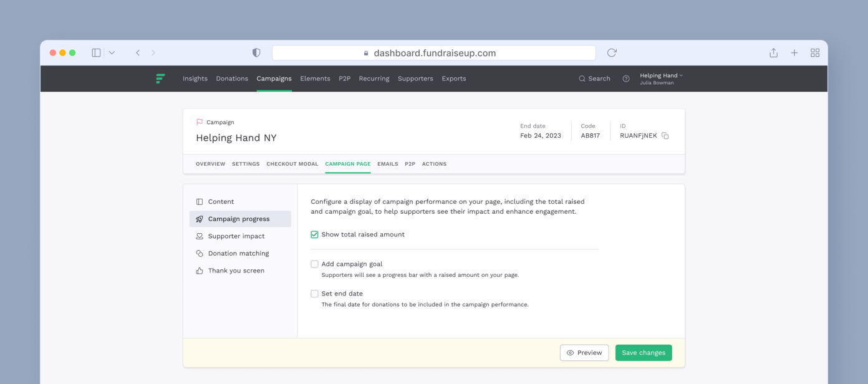Open the Donations section

point(232,79)
